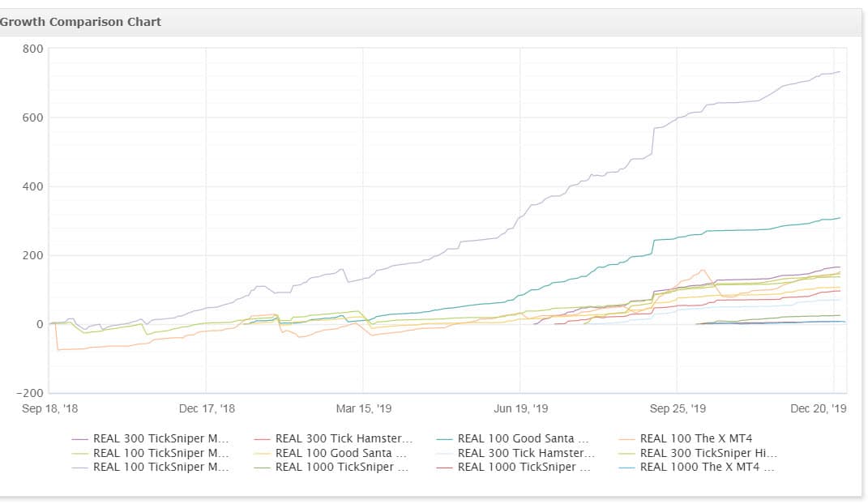Select the Sep 18, '18 x-axis label
The height and width of the screenshot is (504, 868).
point(49,408)
